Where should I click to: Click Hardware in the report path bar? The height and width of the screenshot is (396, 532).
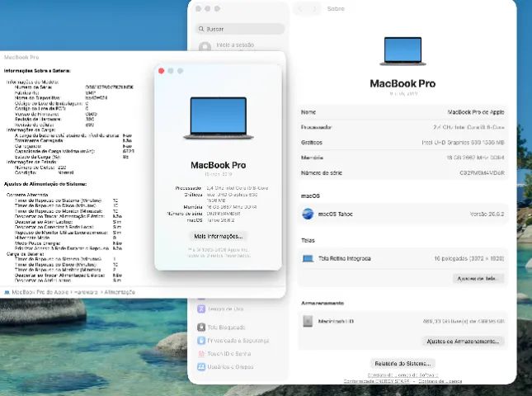(x=86, y=292)
